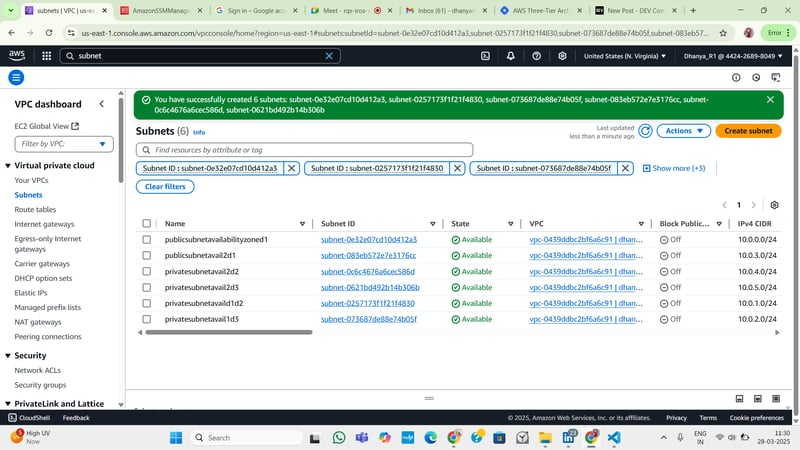
Task: Remove subnet-073687de88e74b05f filter chip
Action: [625, 168]
